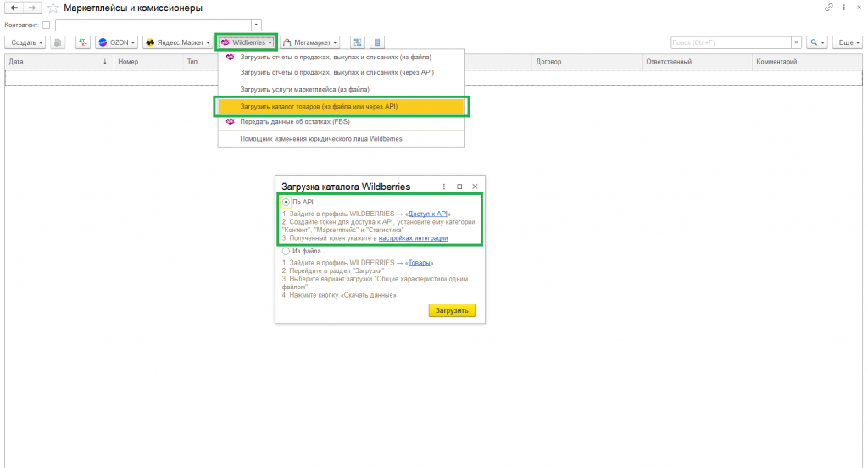Choose Загрузить услуги маркетплейса (из файла)

click(341, 89)
